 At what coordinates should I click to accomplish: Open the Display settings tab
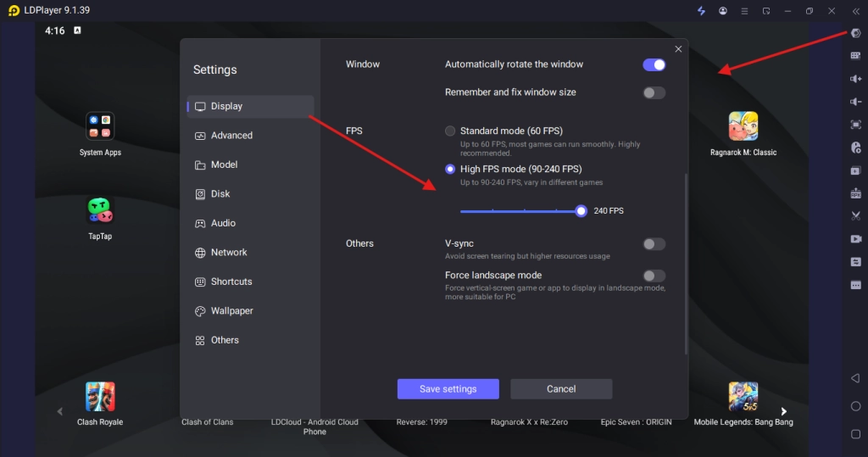(250, 106)
